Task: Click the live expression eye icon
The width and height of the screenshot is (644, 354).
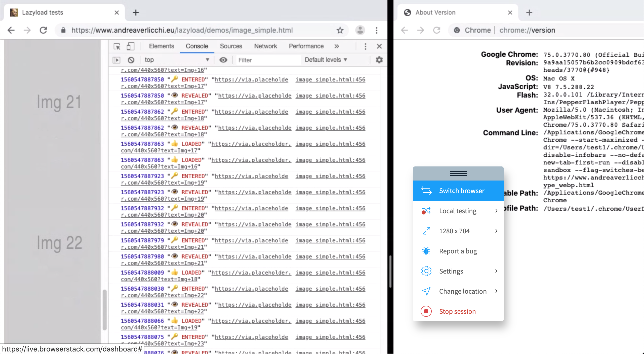Action: click(223, 60)
